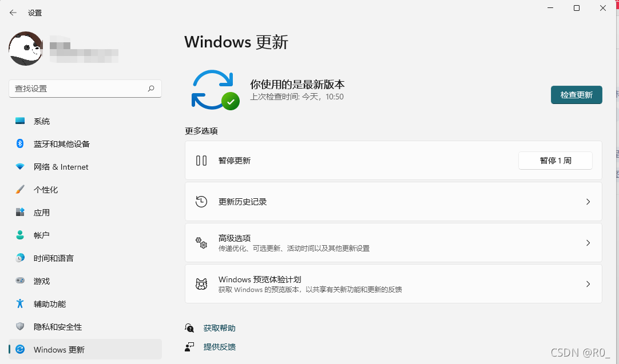Click the Wi-Fi network icon
The width and height of the screenshot is (619, 364).
point(20,166)
